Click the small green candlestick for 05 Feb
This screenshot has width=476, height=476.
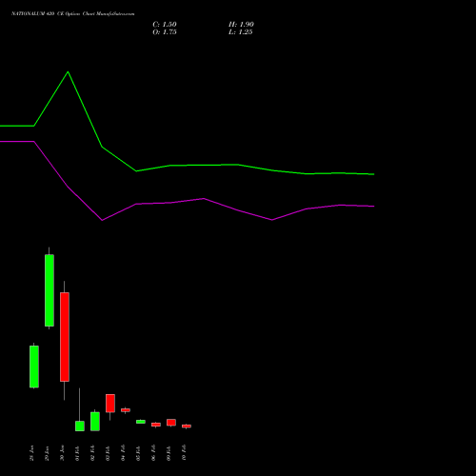(x=141, y=422)
